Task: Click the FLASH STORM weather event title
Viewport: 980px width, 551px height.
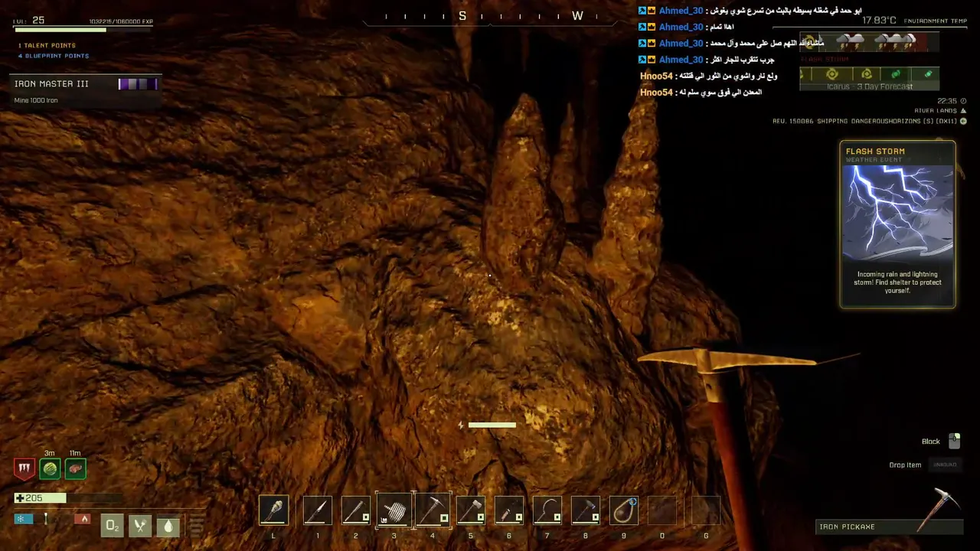Action: pos(875,152)
